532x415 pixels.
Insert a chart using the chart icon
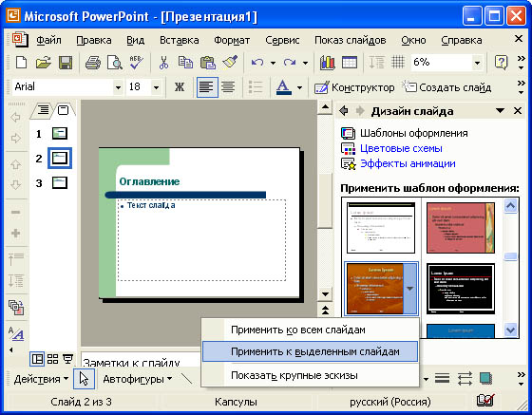[x=327, y=63]
